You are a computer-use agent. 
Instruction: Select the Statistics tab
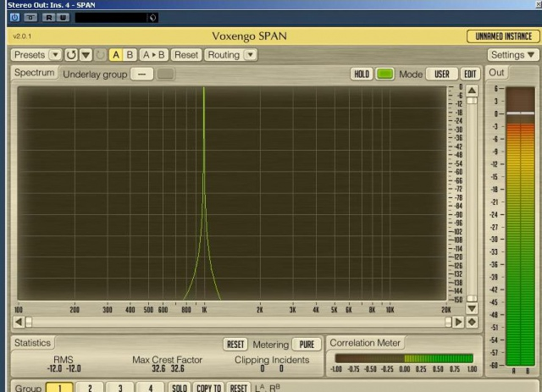click(32, 343)
